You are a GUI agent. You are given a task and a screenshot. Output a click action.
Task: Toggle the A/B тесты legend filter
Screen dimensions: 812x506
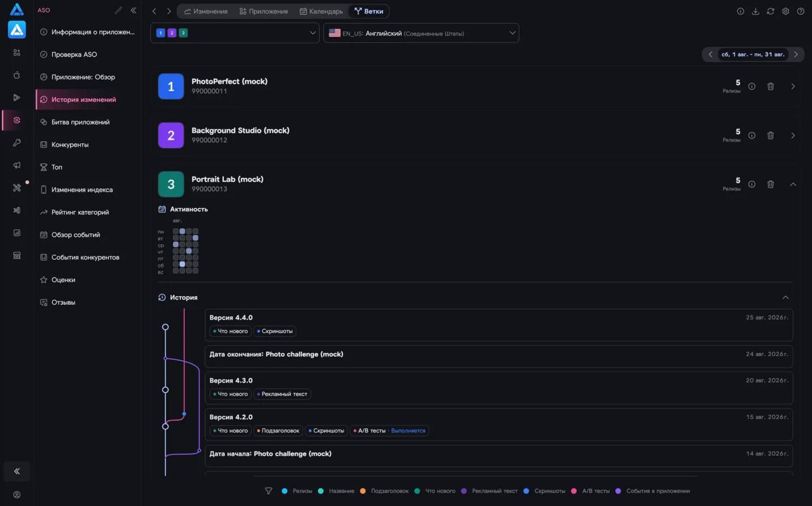[590, 491]
